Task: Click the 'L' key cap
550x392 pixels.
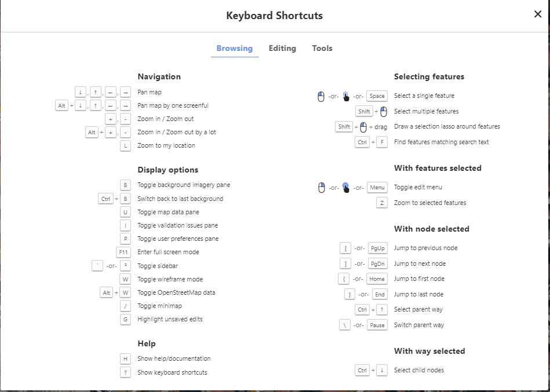Action: [125, 146]
